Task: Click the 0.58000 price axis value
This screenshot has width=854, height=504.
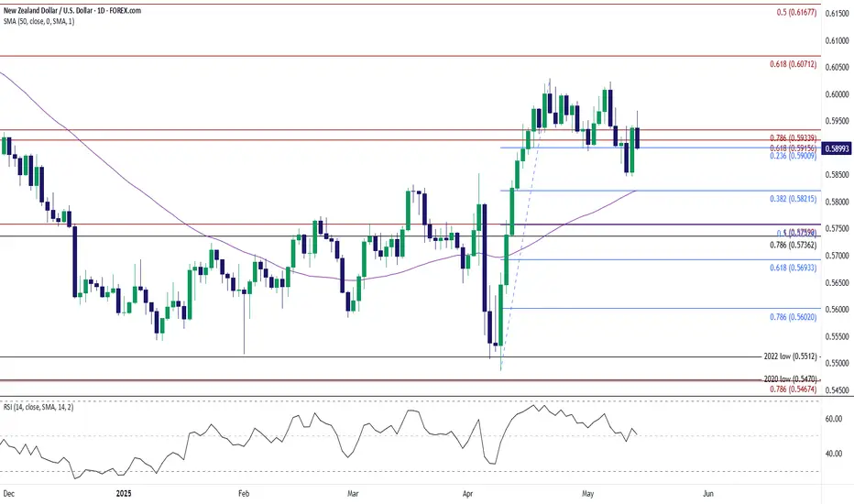Action: coord(838,203)
